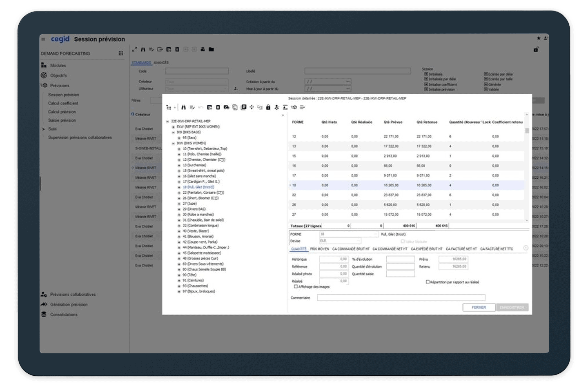Screen dimensions: 588x388
Task: Click the delivery truck icon in dialog toolbar
Action: 226,107
